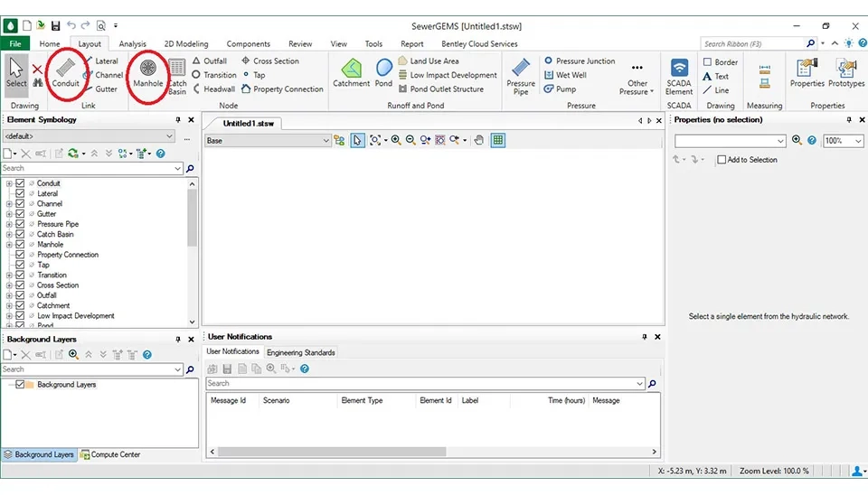
Task: Enable the Add to Selection checkbox
Action: click(722, 160)
